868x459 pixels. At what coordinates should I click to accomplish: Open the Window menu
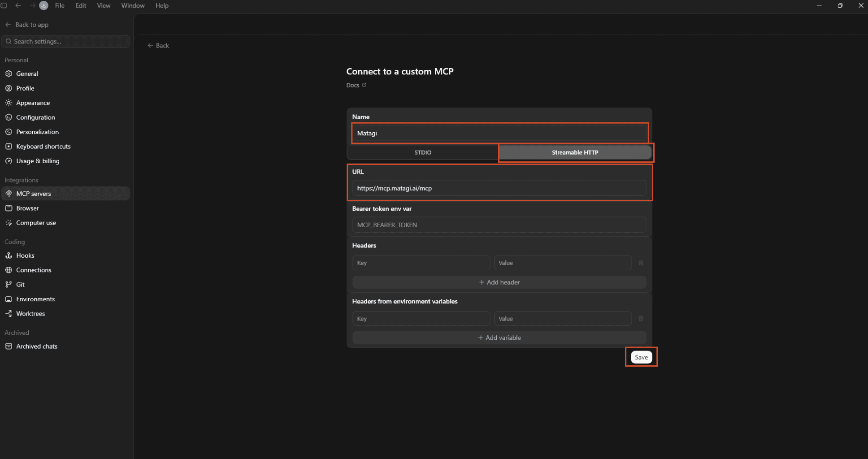[133, 5]
